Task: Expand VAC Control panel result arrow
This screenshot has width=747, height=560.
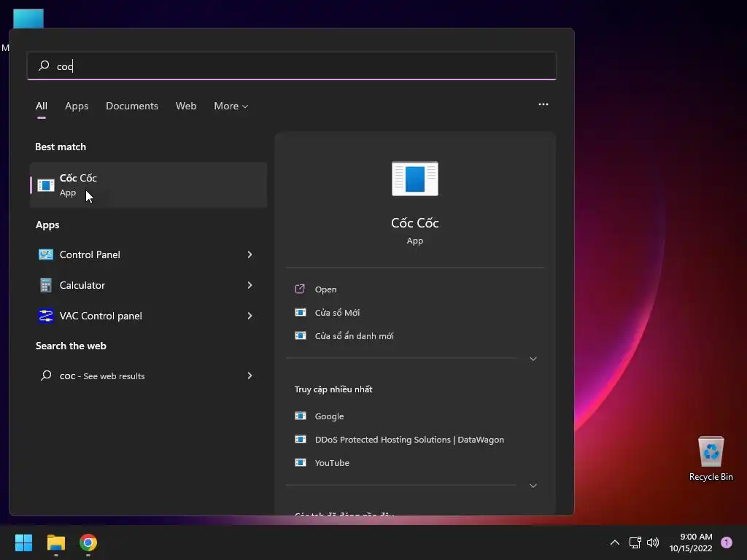Action: pyautogui.click(x=249, y=316)
